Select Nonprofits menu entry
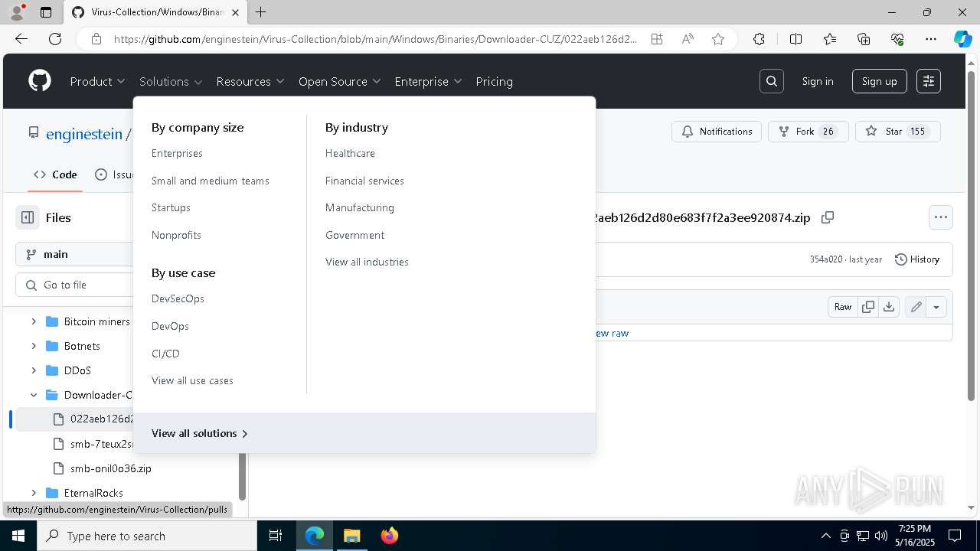This screenshot has width=980, height=551. [176, 235]
